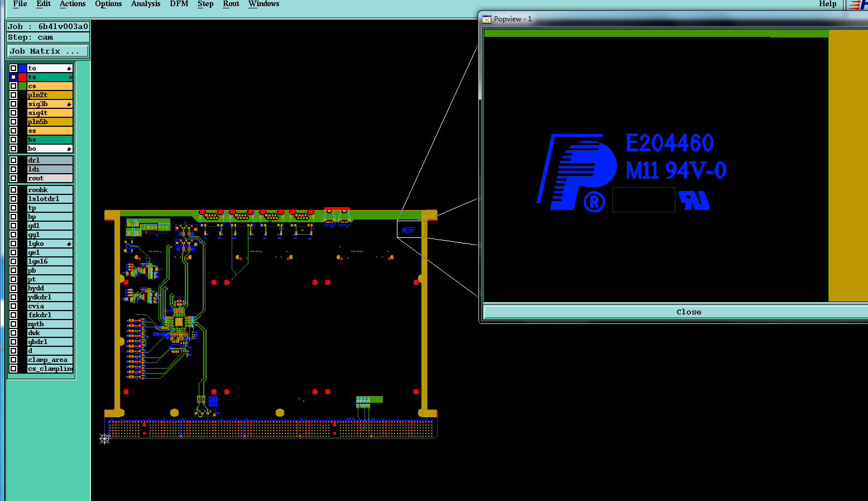Select the pb layer name
The height and width of the screenshot is (501, 868).
pos(50,270)
